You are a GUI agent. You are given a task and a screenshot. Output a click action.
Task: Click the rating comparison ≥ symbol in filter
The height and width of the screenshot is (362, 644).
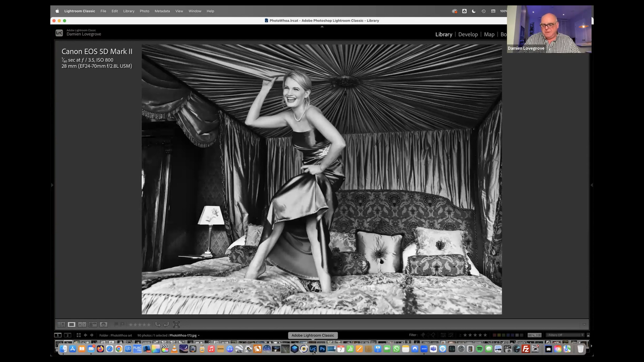click(x=460, y=335)
